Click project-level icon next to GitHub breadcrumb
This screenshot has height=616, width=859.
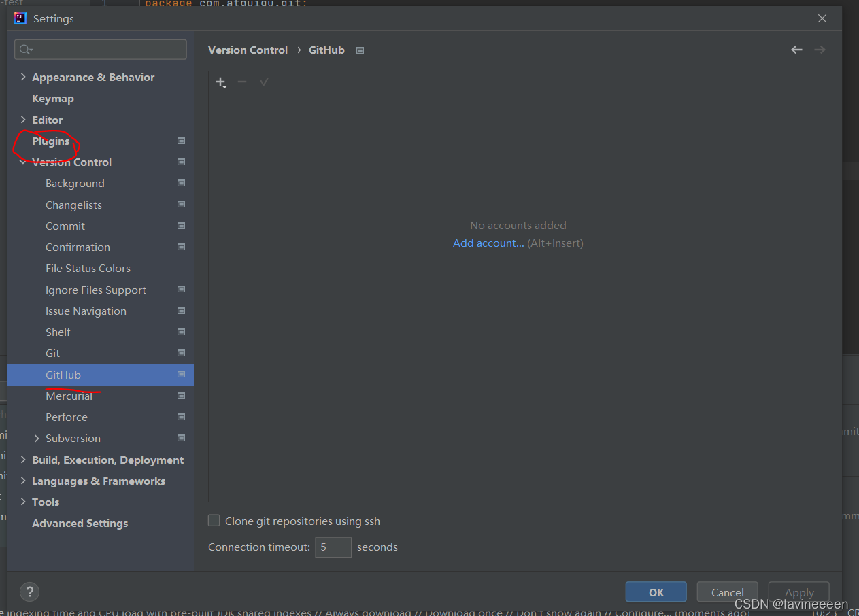(360, 50)
